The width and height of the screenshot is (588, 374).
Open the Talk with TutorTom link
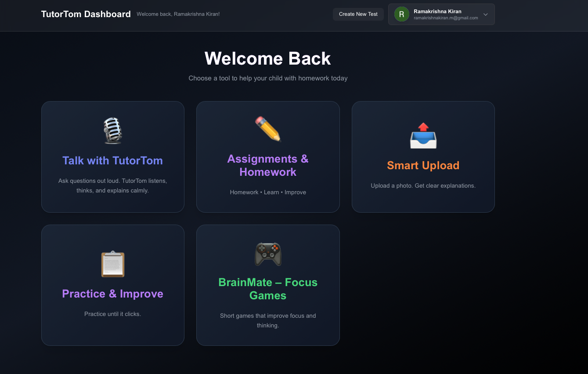(112, 160)
